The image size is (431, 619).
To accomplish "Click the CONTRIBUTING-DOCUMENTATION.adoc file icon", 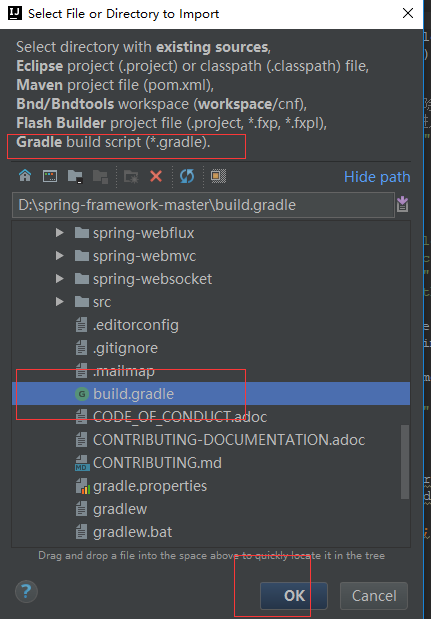I will click(x=81, y=440).
